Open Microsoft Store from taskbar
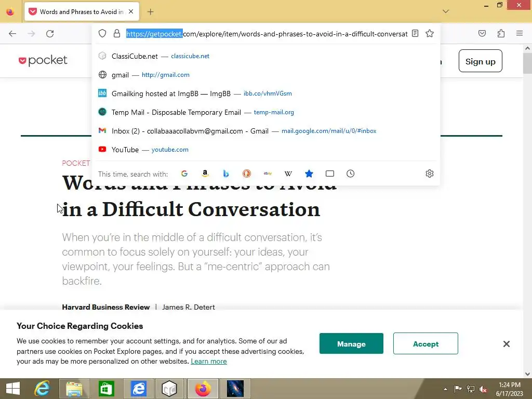This screenshot has height=399, width=532. click(x=106, y=389)
